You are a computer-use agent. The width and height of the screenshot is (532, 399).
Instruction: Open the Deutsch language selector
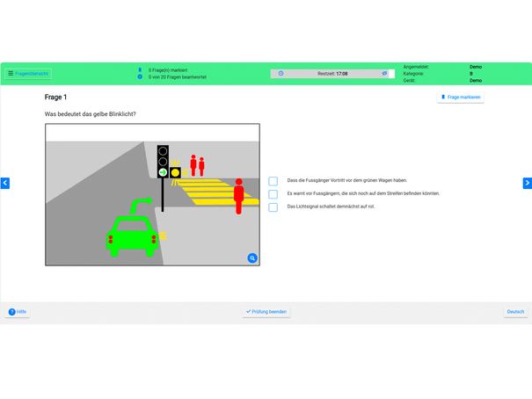515,312
